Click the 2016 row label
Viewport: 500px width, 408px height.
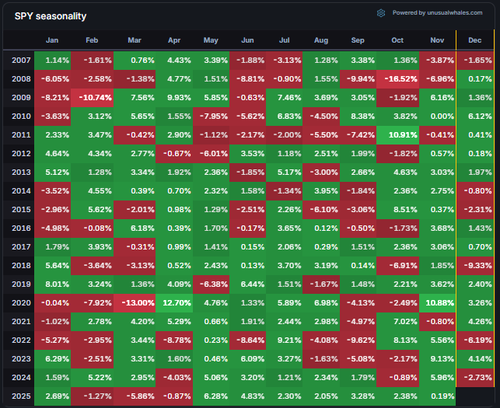coord(21,228)
